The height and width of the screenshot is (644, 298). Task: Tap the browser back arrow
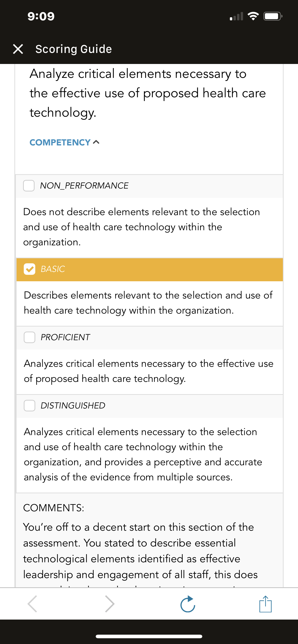pos(33,604)
